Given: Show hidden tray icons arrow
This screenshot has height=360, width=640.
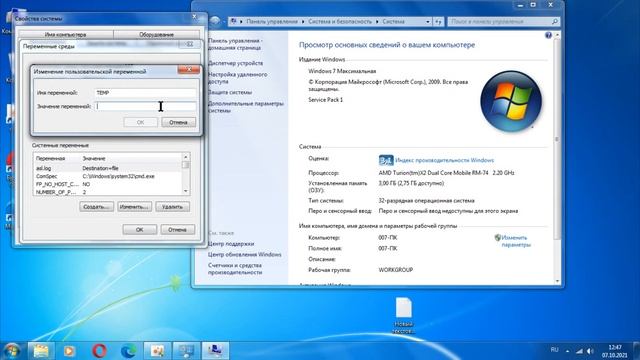Looking at the screenshot, I should (x=567, y=351).
